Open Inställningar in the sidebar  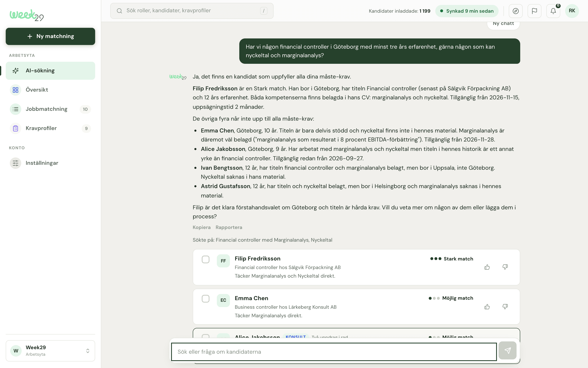click(x=50, y=163)
